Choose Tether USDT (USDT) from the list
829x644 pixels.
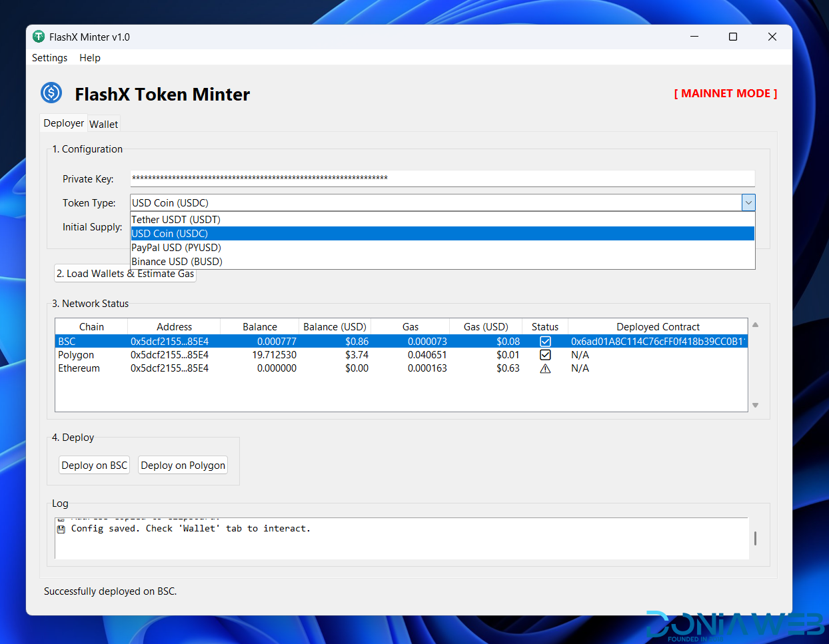[176, 220]
